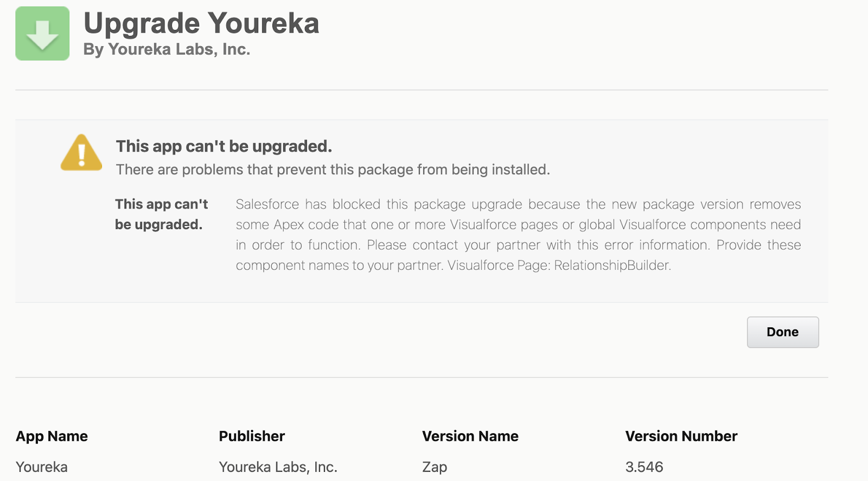Click the "problems that prevent this package" message line
The width and height of the screenshot is (868, 481).
tap(333, 170)
